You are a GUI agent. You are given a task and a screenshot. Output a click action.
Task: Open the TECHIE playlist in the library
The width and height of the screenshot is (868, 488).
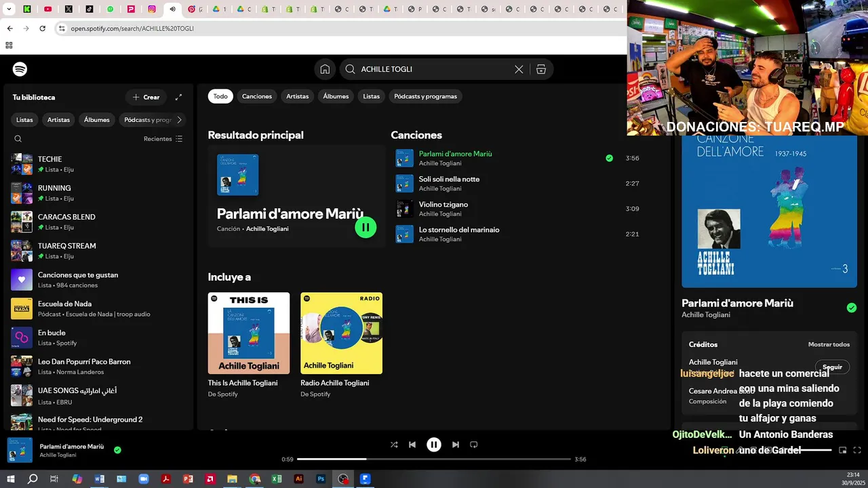tap(98, 164)
